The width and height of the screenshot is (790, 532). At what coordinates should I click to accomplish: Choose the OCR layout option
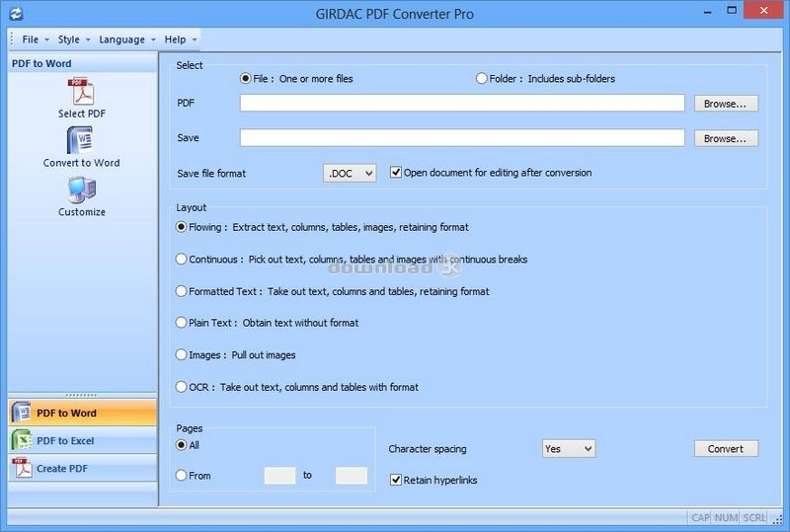(181, 387)
